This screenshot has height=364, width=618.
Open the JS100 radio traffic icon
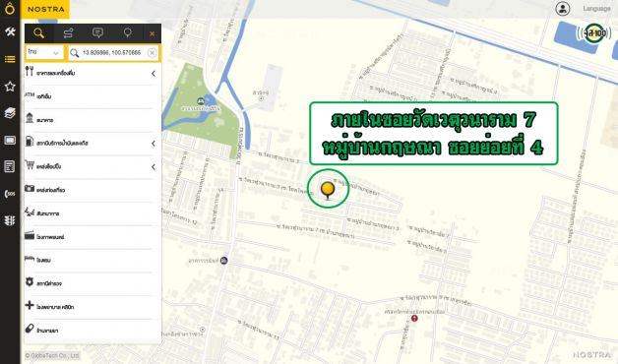pos(594,33)
